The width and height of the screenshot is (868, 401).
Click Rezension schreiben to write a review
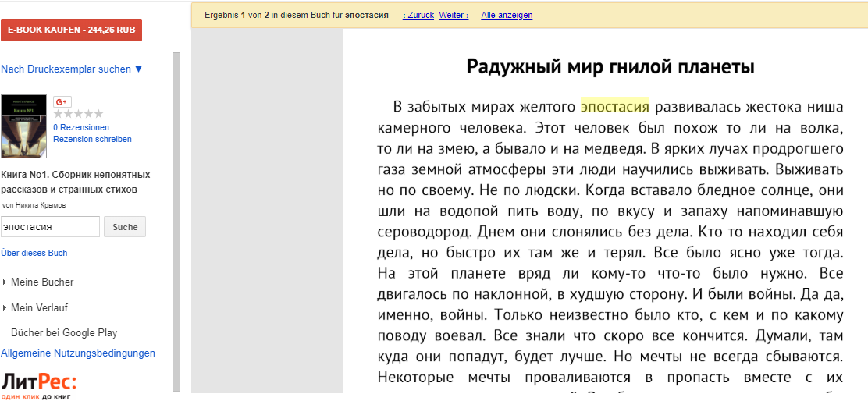point(92,139)
